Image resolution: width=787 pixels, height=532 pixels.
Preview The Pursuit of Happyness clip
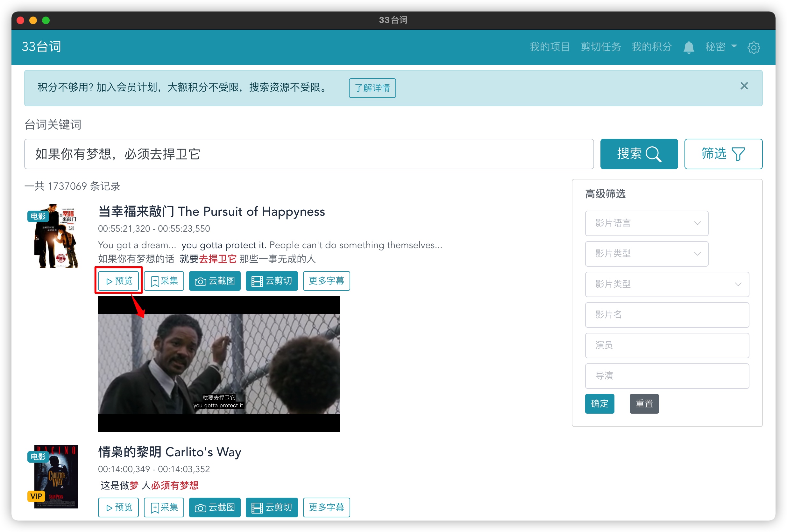(118, 281)
